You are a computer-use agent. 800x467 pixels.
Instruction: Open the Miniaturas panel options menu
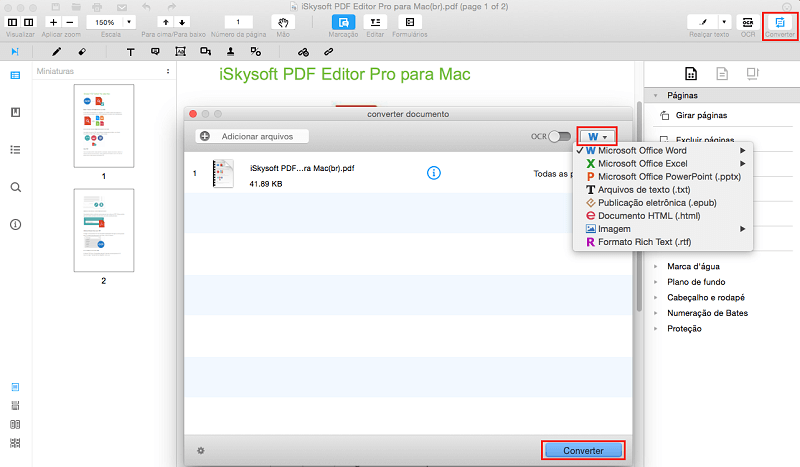(x=168, y=71)
